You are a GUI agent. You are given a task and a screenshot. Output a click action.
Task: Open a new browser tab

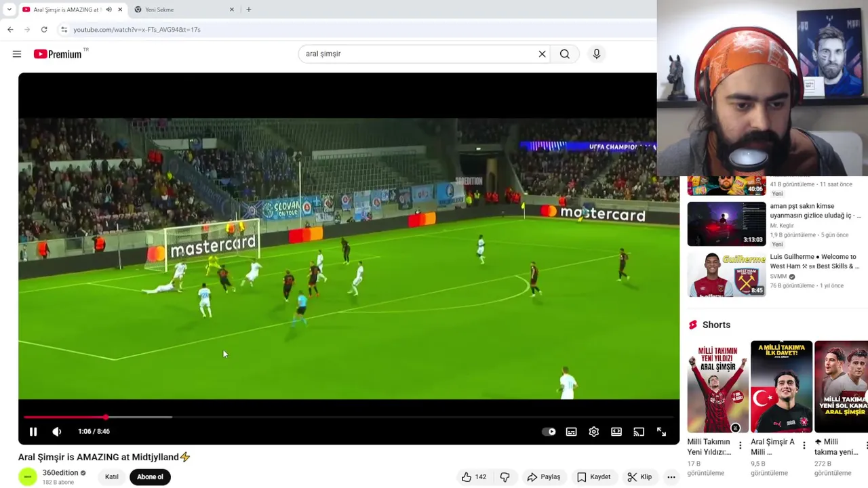coord(249,9)
